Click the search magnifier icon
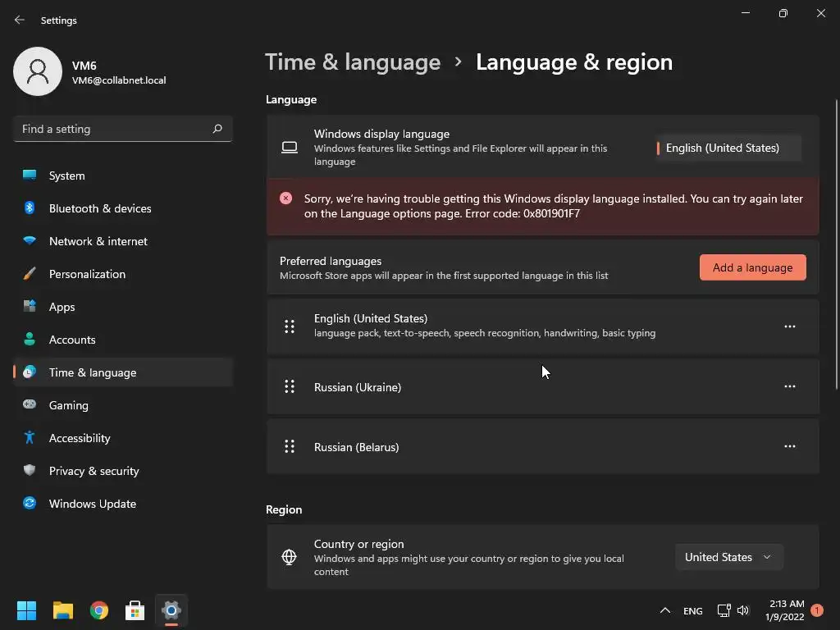840x630 pixels. 217,129
